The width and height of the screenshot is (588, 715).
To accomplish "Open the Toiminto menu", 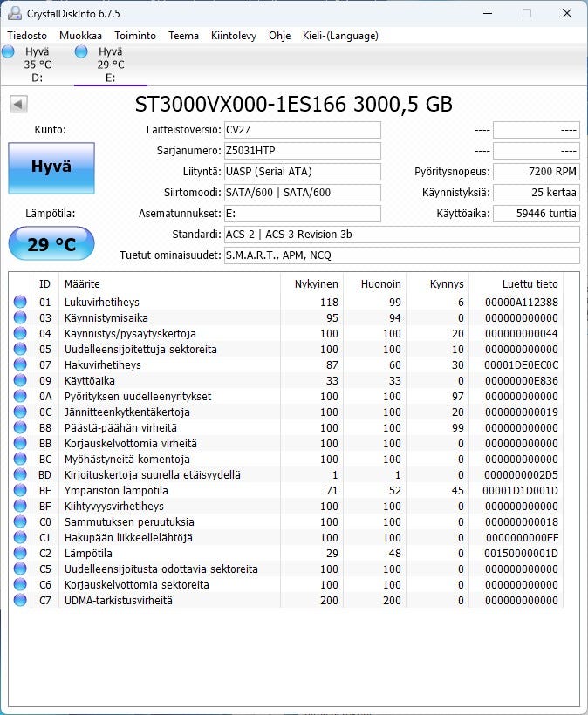I will [135, 36].
